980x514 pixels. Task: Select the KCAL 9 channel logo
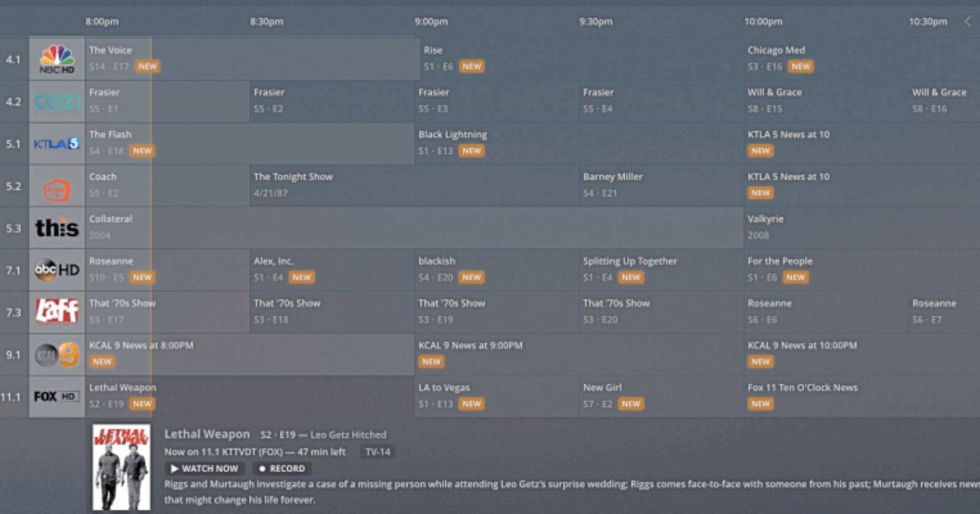click(x=57, y=355)
